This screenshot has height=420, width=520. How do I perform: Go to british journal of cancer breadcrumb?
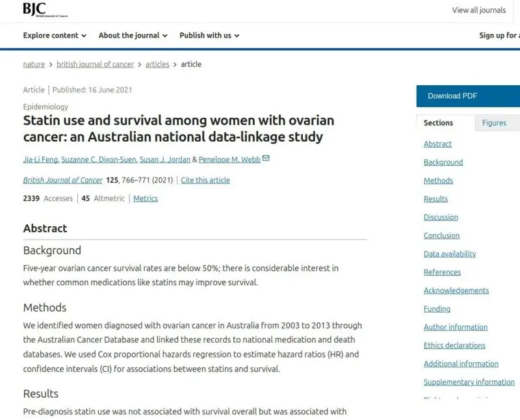pyautogui.click(x=95, y=64)
